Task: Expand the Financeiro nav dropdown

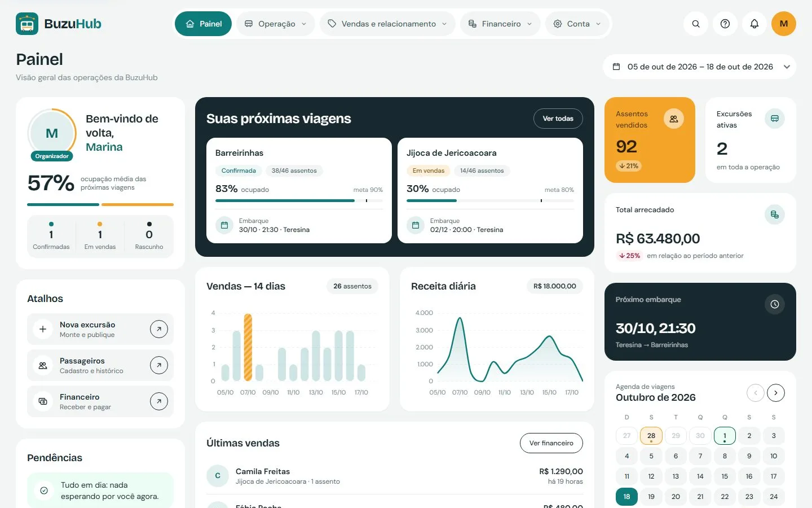Action: point(500,24)
